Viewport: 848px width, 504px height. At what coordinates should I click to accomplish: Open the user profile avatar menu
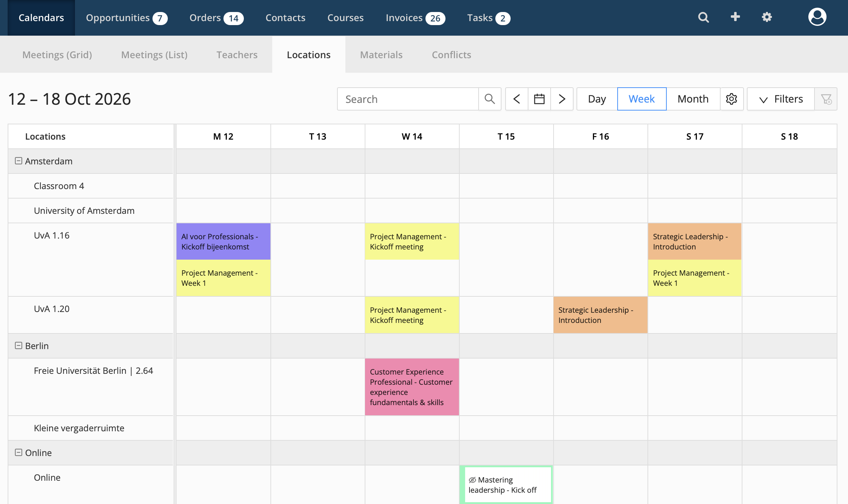click(x=817, y=17)
